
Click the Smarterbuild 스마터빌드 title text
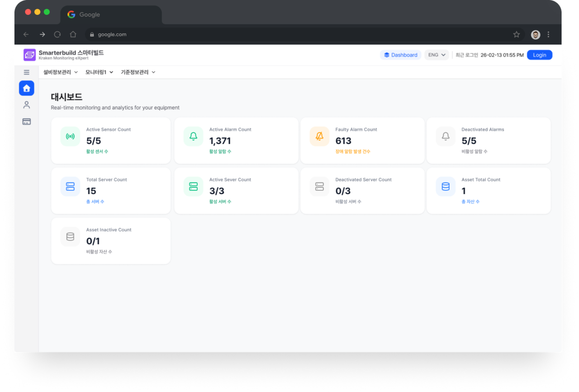pos(71,52)
